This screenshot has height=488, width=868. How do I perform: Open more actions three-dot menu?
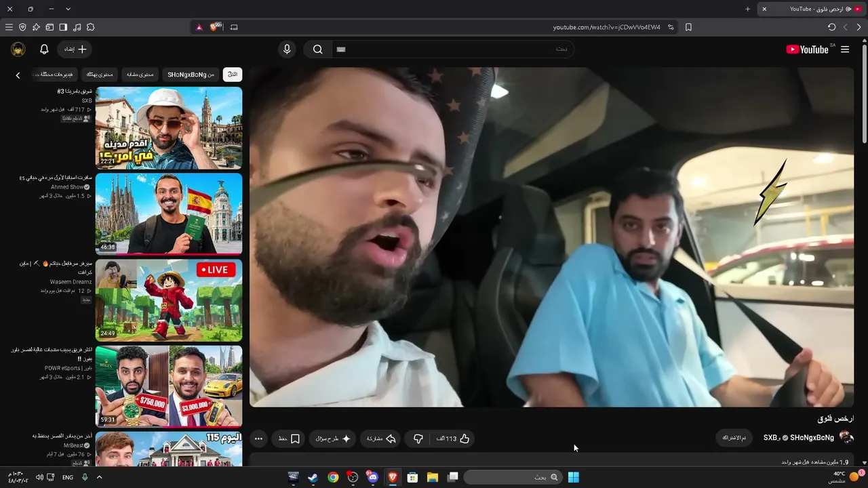(258, 439)
